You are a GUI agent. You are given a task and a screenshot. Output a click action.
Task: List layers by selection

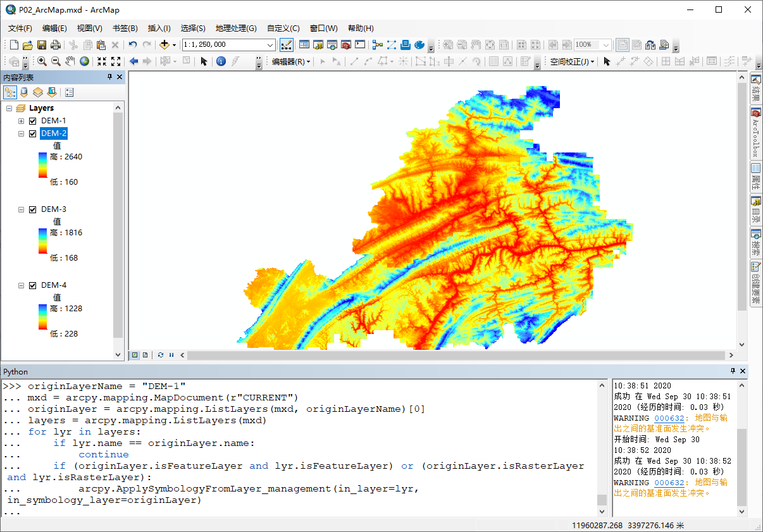(x=52, y=92)
